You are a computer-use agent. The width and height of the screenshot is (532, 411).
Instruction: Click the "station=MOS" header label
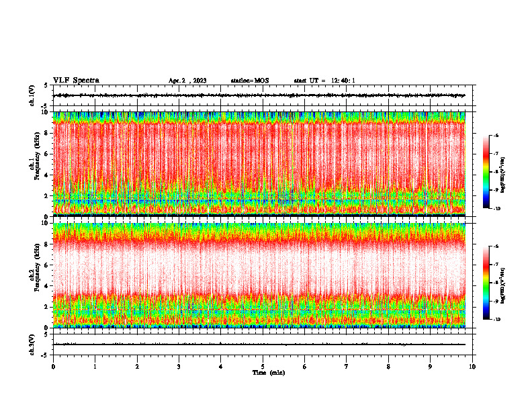coord(250,81)
